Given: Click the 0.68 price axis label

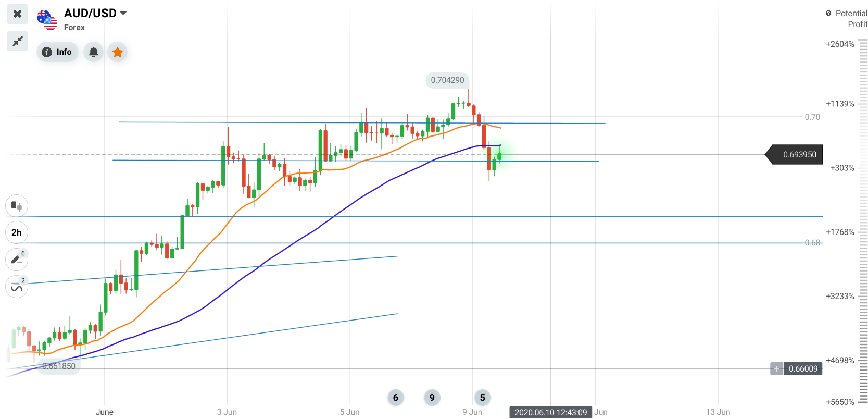Looking at the screenshot, I should pyautogui.click(x=812, y=243).
